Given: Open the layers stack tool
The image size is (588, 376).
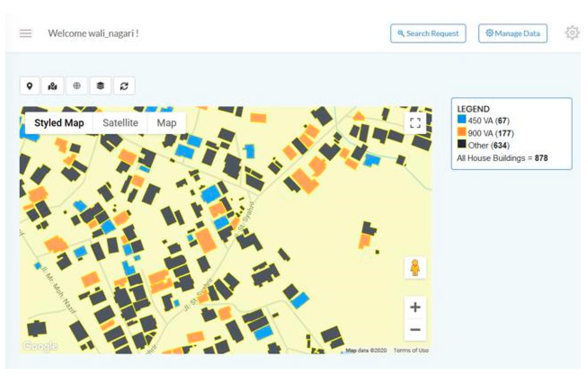Looking at the screenshot, I should 100,86.
